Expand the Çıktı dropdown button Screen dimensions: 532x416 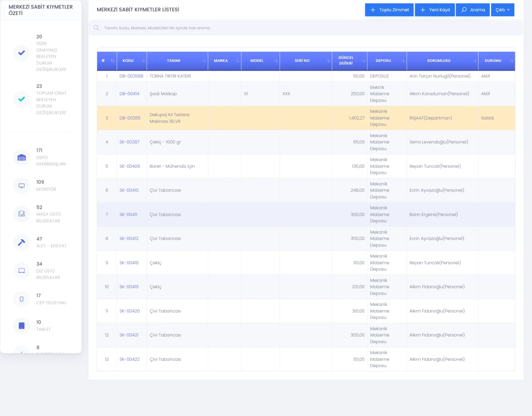503,10
